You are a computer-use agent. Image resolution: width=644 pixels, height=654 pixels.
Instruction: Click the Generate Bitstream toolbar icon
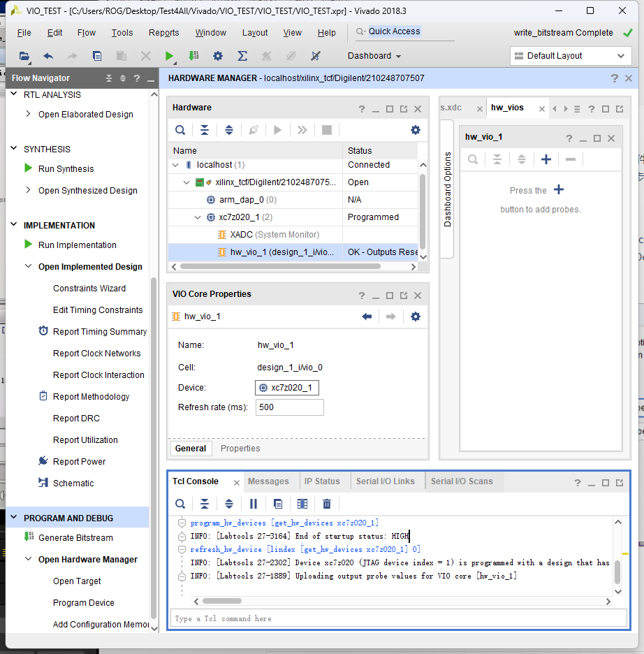coord(193,56)
